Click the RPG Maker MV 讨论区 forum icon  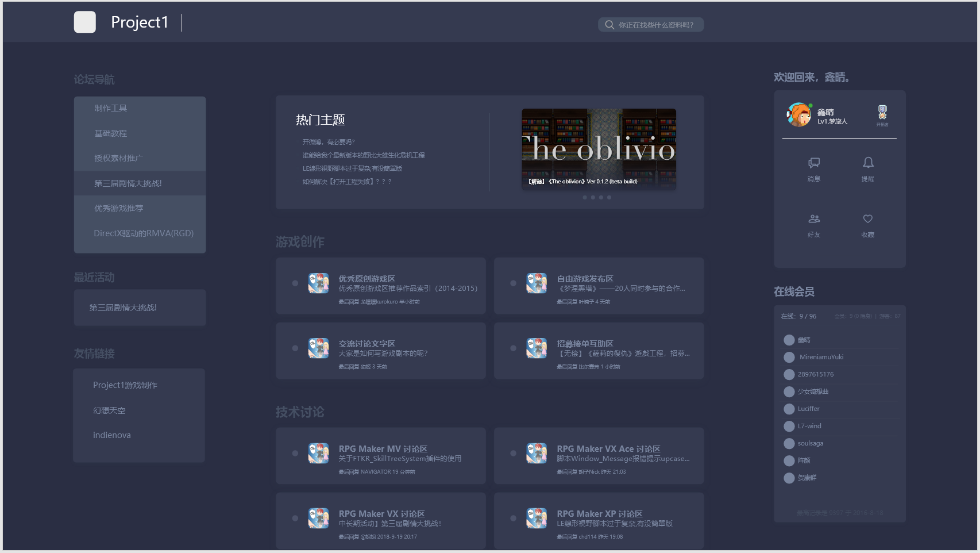pyautogui.click(x=319, y=454)
